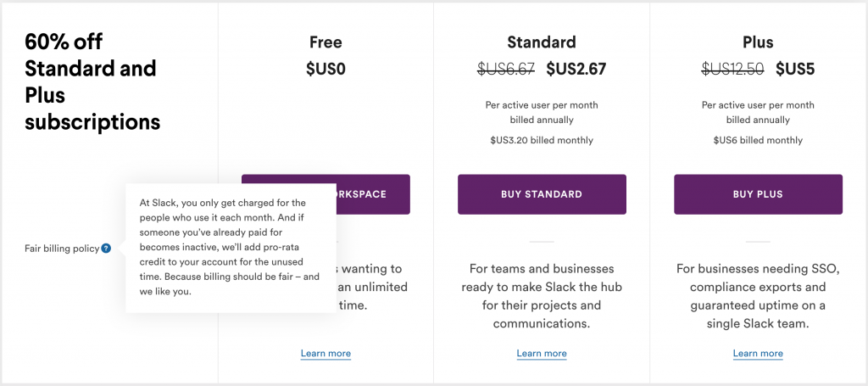
Task: Click the fair billing tooltip text
Action: 230,248
